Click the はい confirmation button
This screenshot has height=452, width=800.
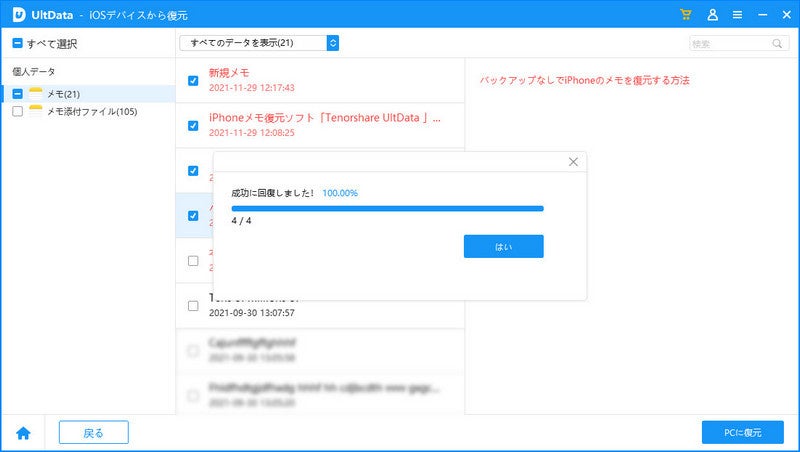coord(504,246)
